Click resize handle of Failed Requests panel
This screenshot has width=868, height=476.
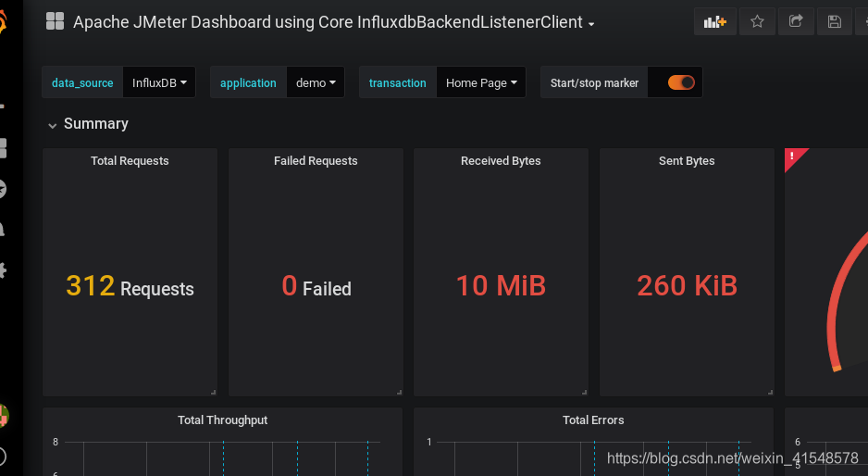coord(399,393)
